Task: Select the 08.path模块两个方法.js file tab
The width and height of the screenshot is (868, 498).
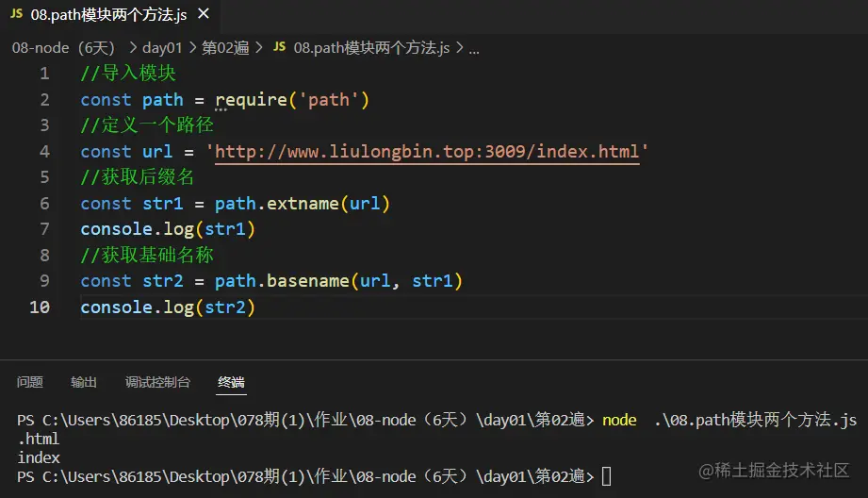Action: click(x=109, y=14)
